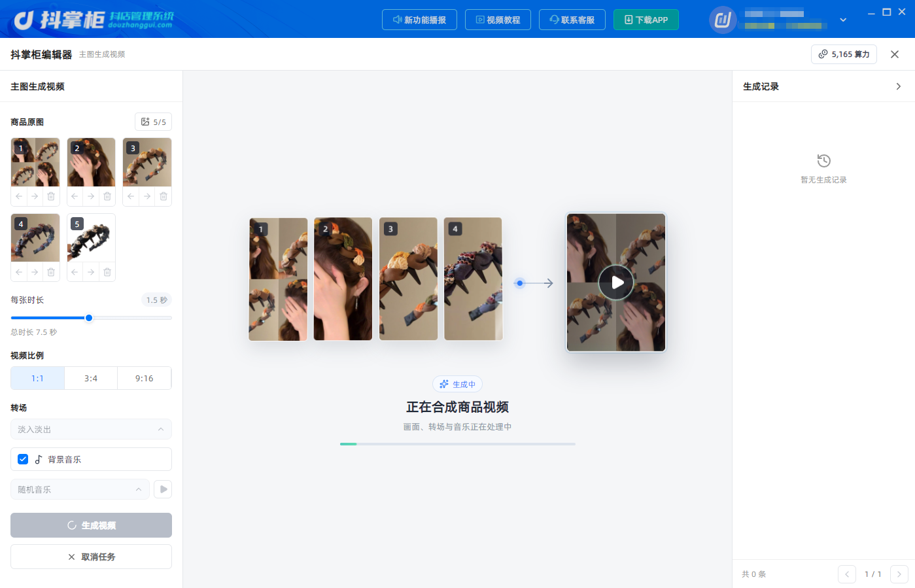The height and width of the screenshot is (588, 915).
Task: Open 新功能播报 from the top bar
Action: coord(419,20)
